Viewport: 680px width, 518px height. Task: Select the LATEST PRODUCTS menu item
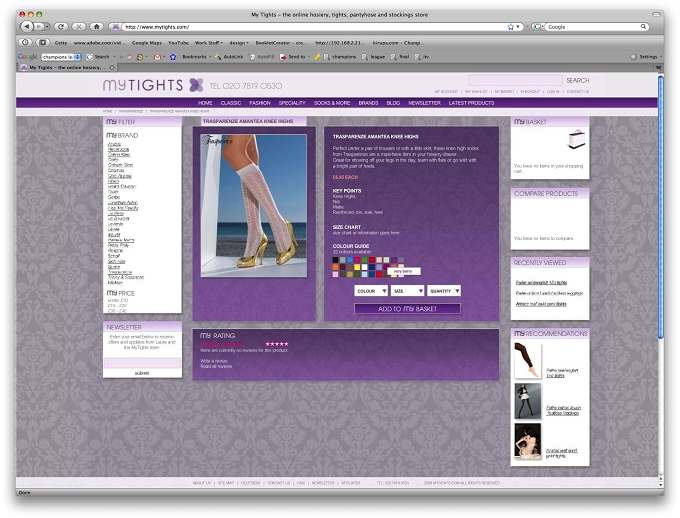[471, 103]
